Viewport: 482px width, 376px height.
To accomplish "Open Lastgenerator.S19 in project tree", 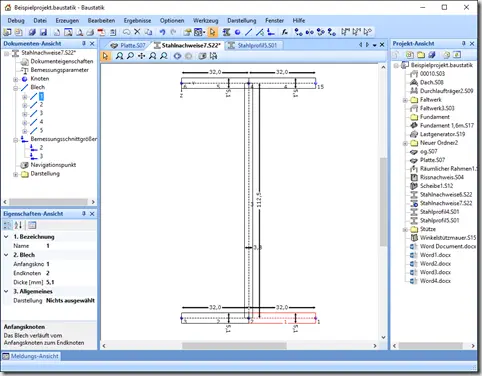I will pos(442,134).
